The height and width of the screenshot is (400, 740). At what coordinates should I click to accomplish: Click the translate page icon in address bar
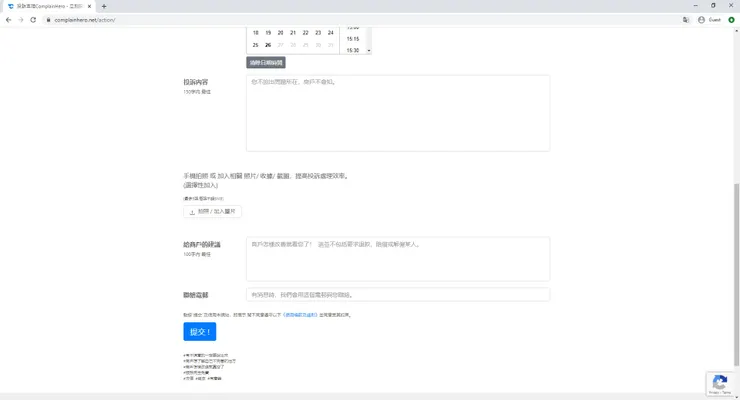686,20
